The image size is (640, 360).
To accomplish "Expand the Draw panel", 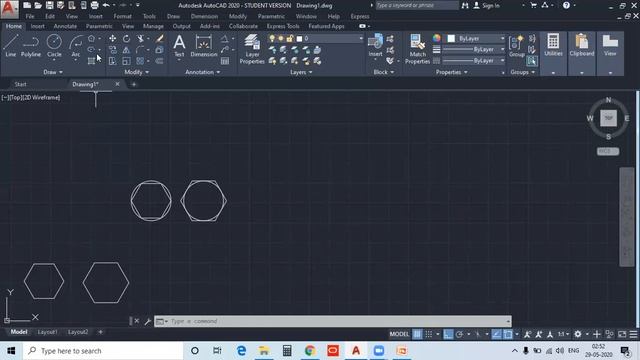I will click(x=53, y=72).
